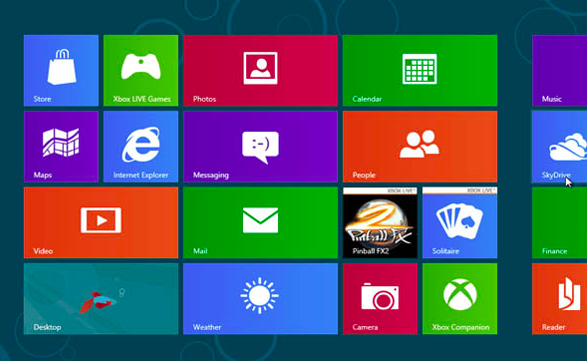Open the Xbox Companion tile
Image resolution: width=587 pixels, height=361 pixels.
pyautogui.click(x=460, y=298)
